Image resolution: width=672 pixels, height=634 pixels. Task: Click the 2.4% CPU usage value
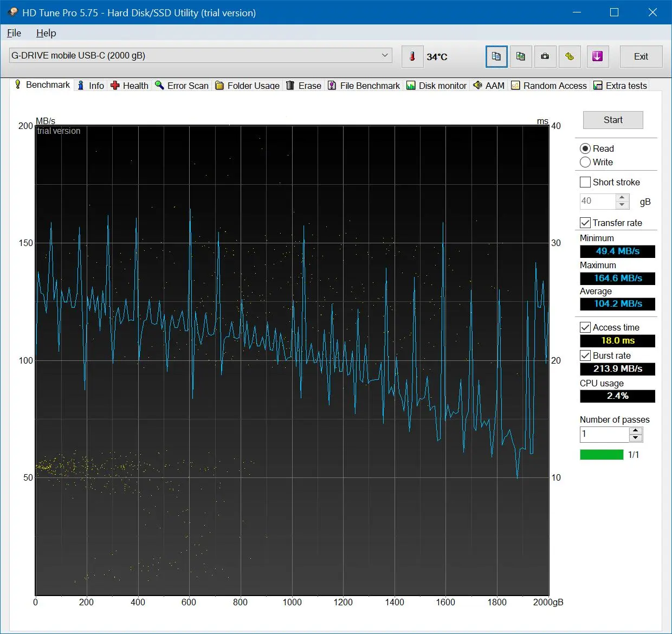(x=617, y=396)
